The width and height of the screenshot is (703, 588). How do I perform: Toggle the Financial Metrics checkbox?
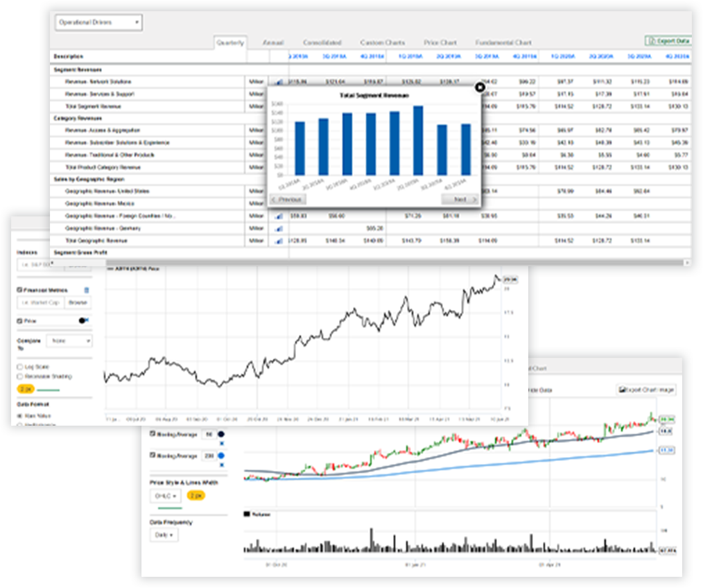[x=19, y=291]
